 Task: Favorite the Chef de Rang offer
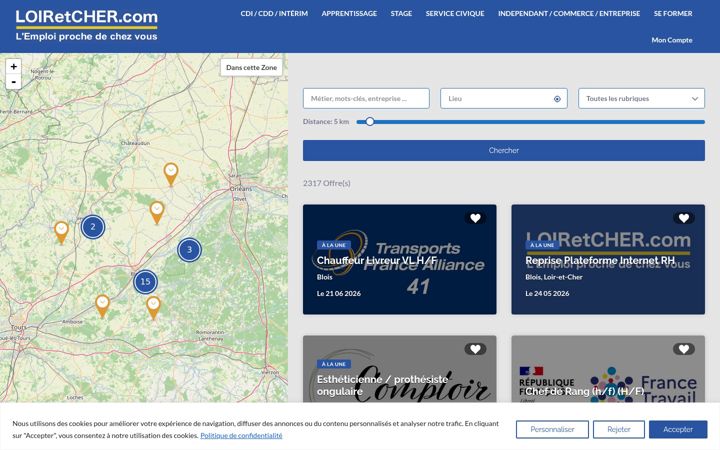coord(684,349)
